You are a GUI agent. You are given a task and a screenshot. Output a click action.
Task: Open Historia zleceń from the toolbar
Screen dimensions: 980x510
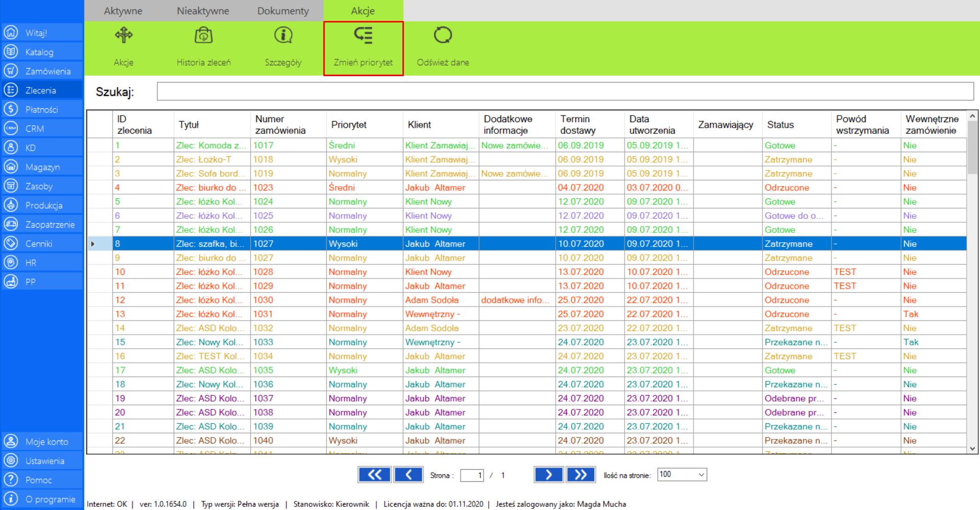203,36
